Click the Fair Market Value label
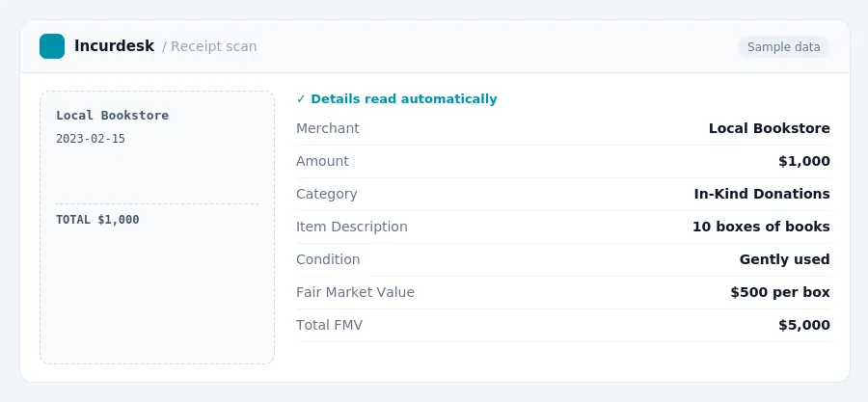868x402 pixels. [x=355, y=292]
